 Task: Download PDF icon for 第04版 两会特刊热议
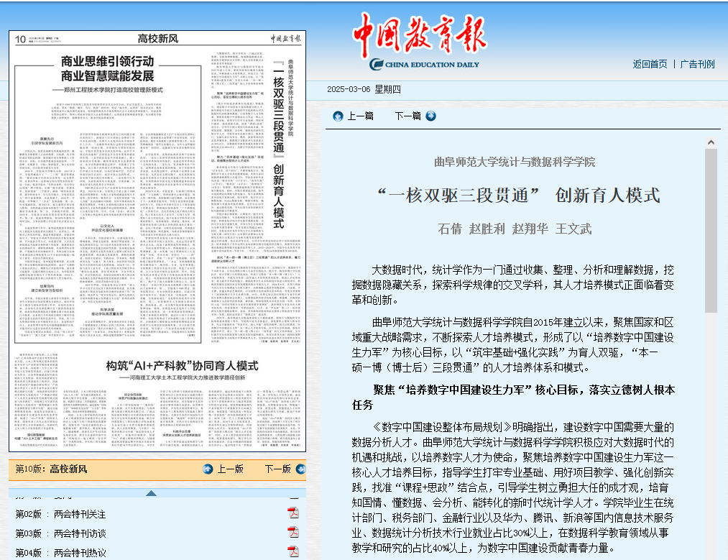tap(293, 552)
